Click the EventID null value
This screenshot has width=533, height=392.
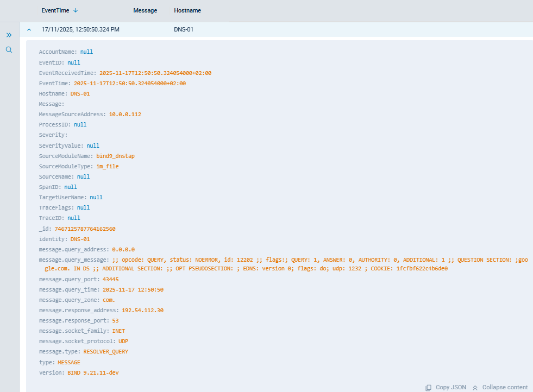click(x=74, y=62)
